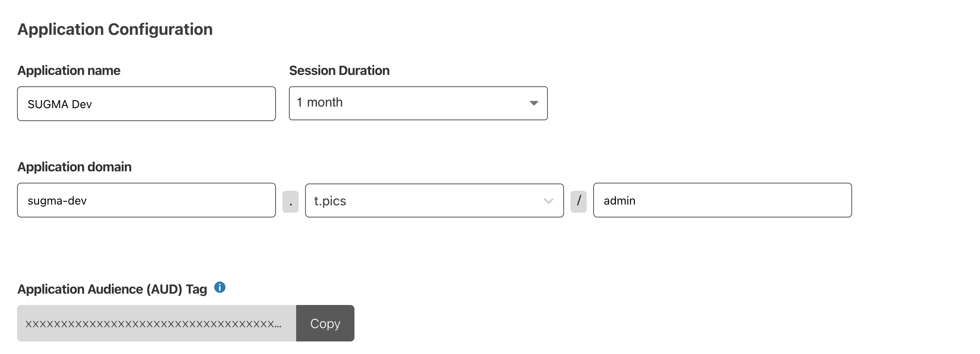Click the 't.pics' text in domain selector
Screen dimensions: 980x354
click(x=330, y=201)
